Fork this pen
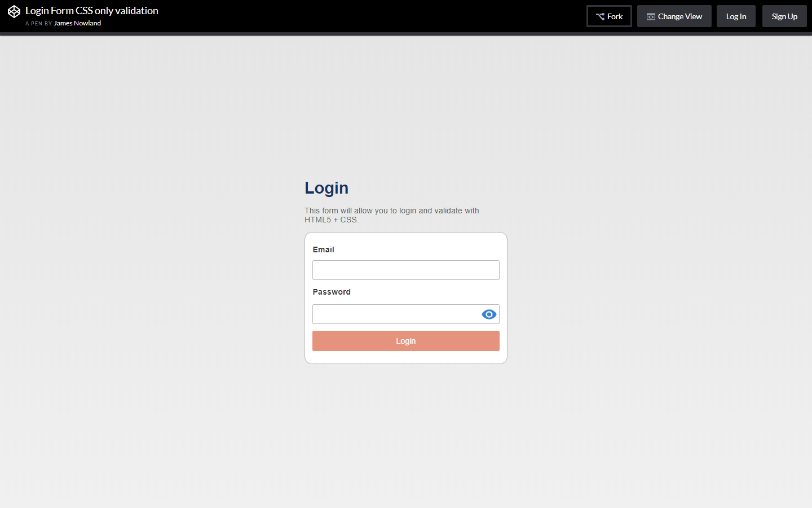The height and width of the screenshot is (508, 812). pyautogui.click(x=609, y=16)
